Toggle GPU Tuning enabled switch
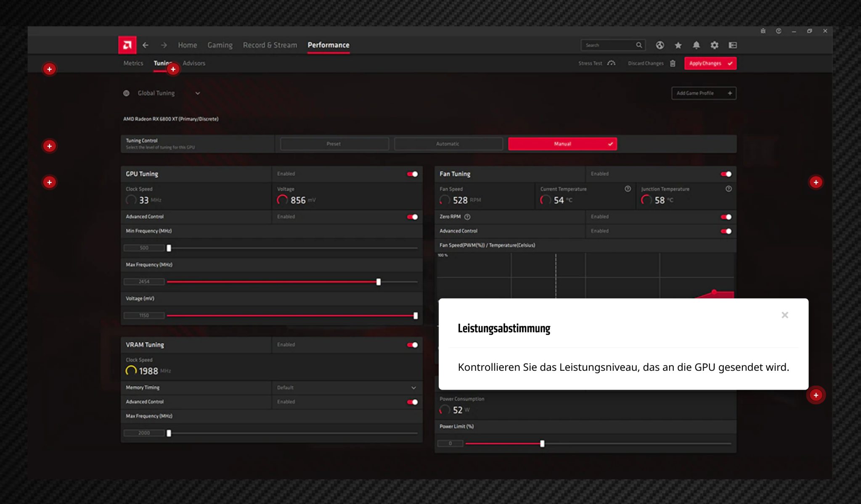Image resolution: width=861 pixels, height=504 pixels. point(412,174)
